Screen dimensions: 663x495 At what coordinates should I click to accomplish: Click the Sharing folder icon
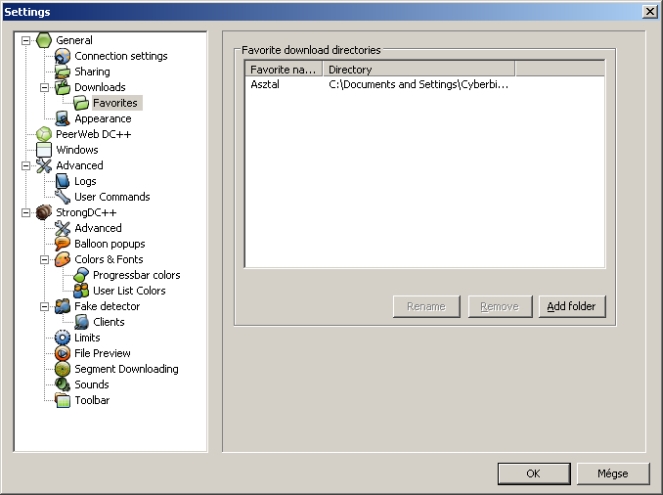click(x=63, y=72)
